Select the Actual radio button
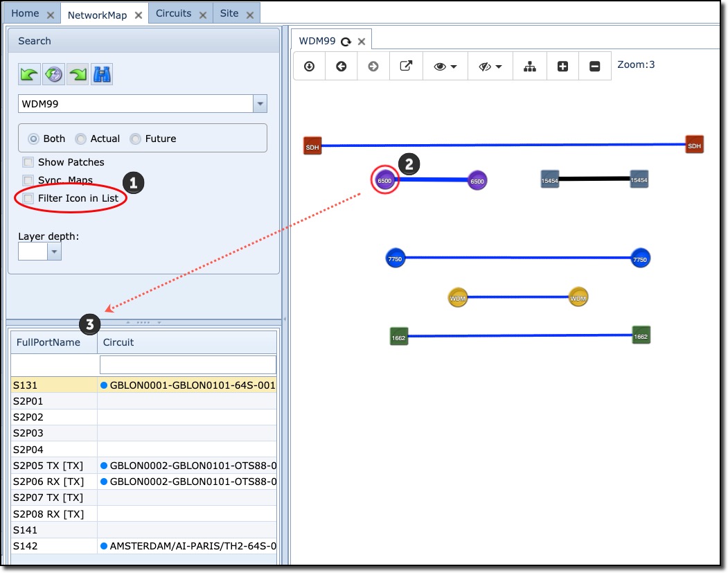Viewport: 728px width, 573px height. 81,139
